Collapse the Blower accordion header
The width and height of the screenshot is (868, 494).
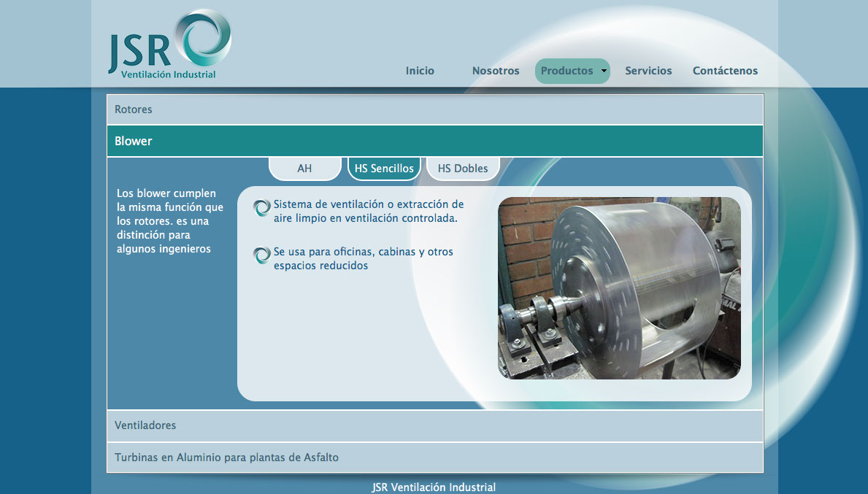[434, 141]
